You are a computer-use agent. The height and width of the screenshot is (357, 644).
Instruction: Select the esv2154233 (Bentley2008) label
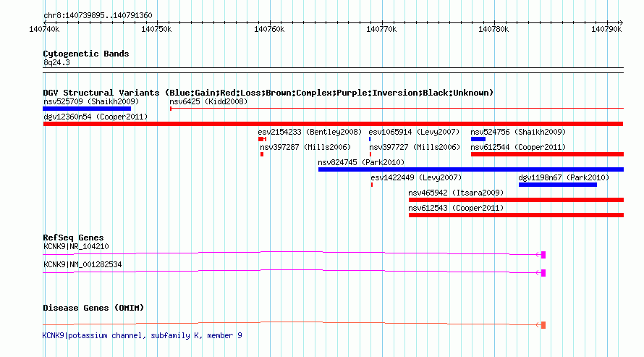point(310,132)
